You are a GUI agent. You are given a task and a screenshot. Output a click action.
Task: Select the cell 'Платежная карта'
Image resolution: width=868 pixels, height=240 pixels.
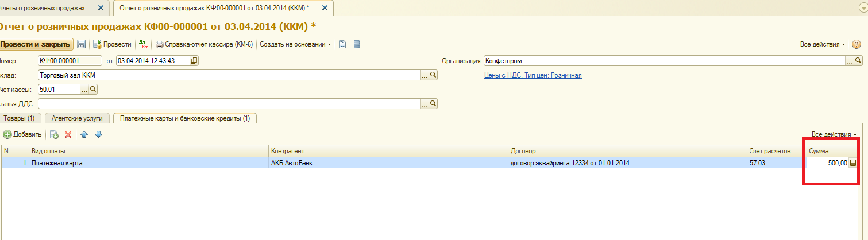pyautogui.click(x=149, y=163)
